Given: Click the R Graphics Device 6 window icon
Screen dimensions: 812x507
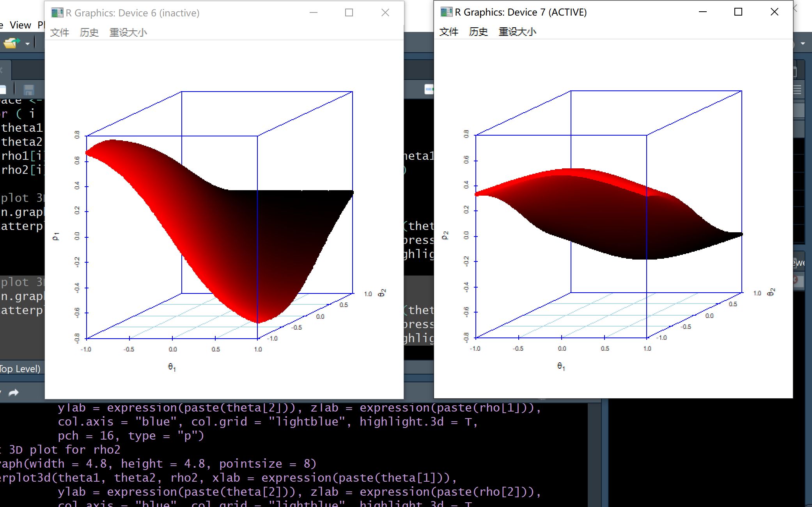Looking at the screenshot, I should (57, 13).
